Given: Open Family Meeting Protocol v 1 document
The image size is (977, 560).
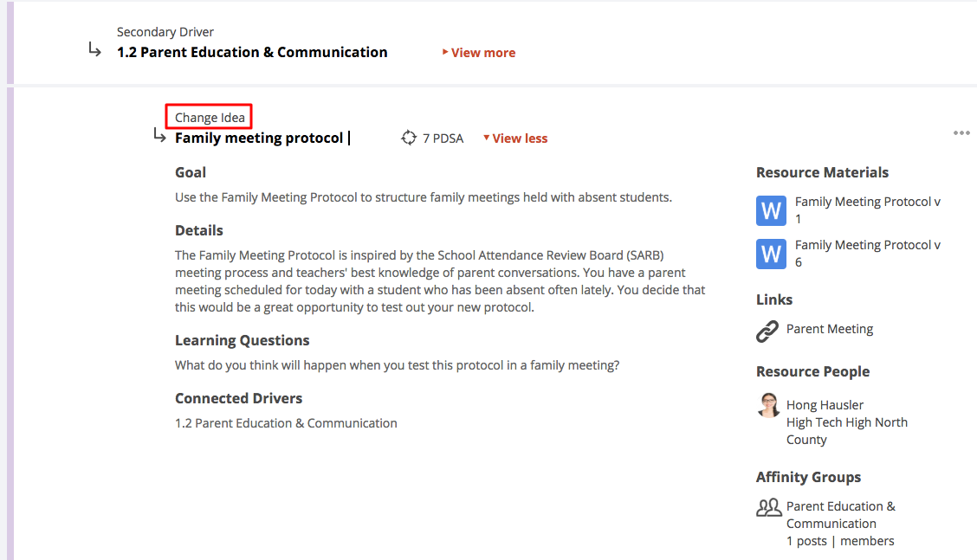Looking at the screenshot, I should coord(867,210).
